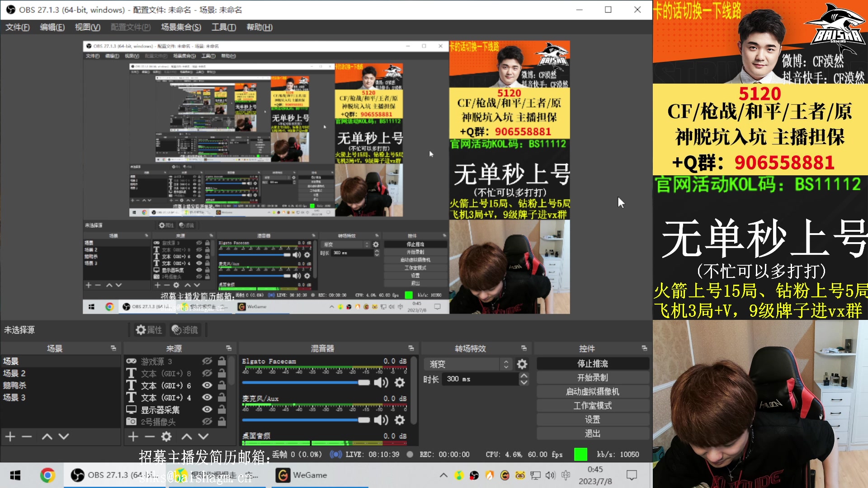Click the 开始录制 button
The height and width of the screenshot is (488, 868).
click(x=593, y=378)
